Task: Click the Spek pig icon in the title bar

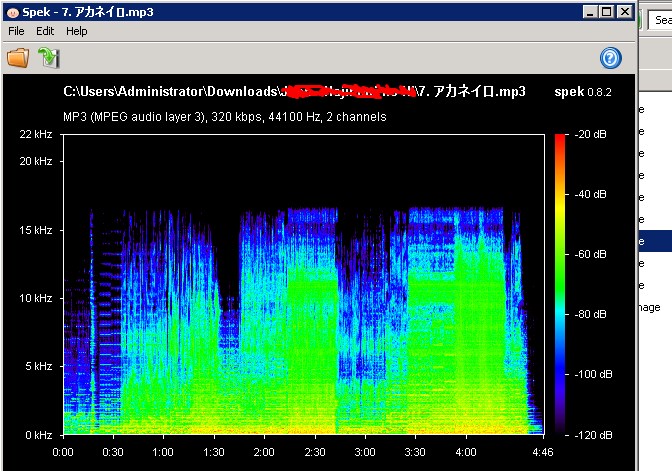Action: (13, 12)
